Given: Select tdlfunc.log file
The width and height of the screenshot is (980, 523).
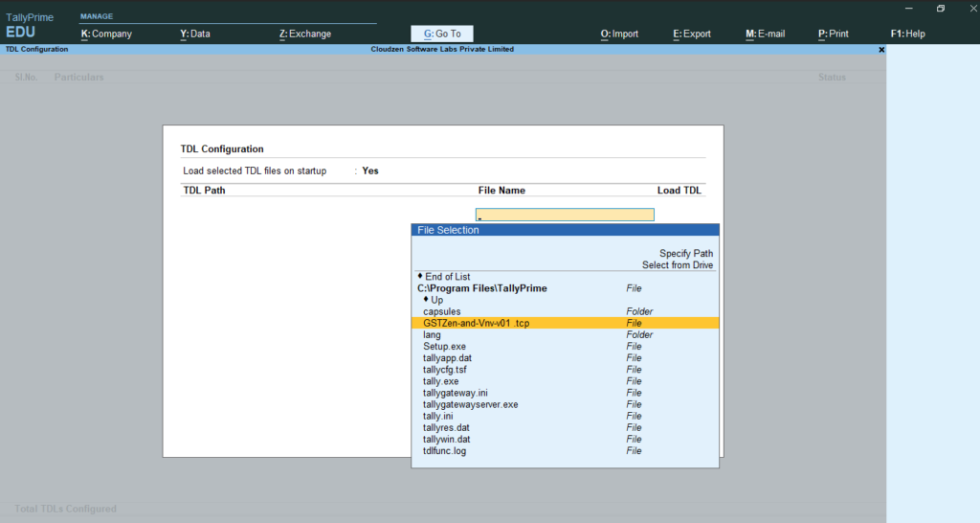Looking at the screenshot, I should tap(565, 451).
